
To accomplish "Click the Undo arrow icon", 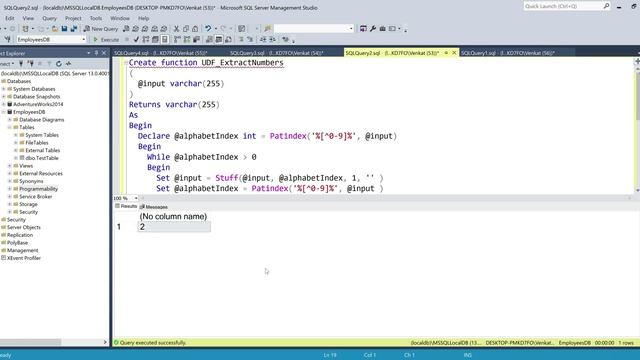I will click(x=208, y=29).
